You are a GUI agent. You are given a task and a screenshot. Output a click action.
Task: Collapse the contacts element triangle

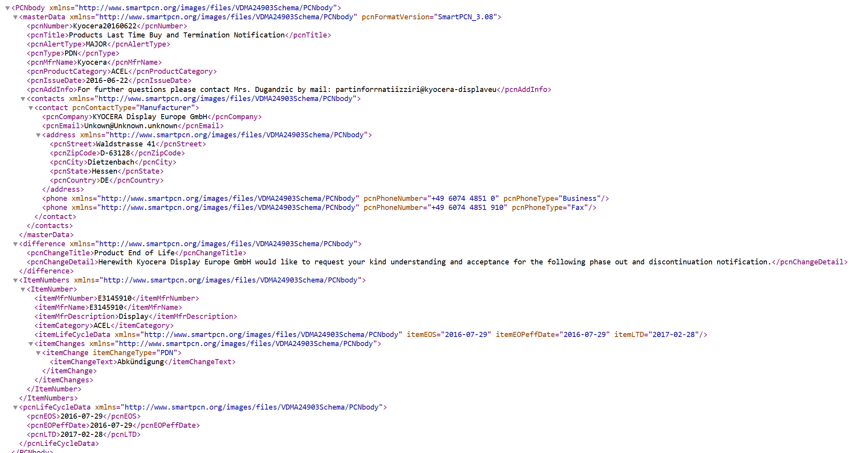(23, 99)
